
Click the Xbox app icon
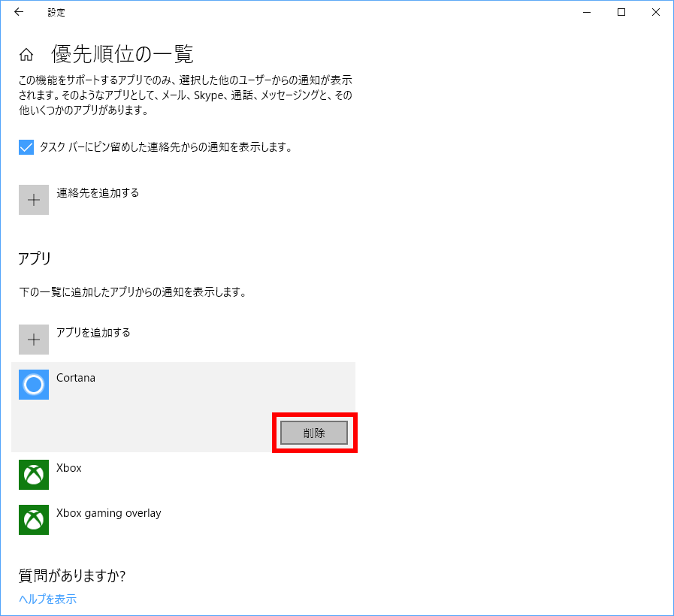tap(34, 475)
